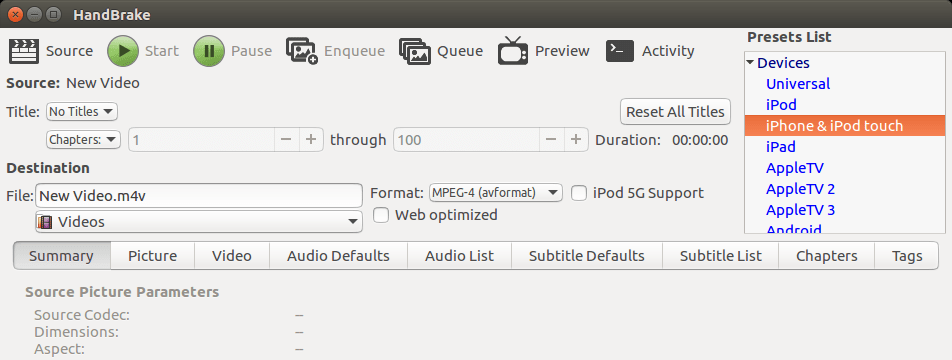Viewport: 952px width, 360px height.
Task: Click the Source Codec label
Action: (x=82, y=315)
